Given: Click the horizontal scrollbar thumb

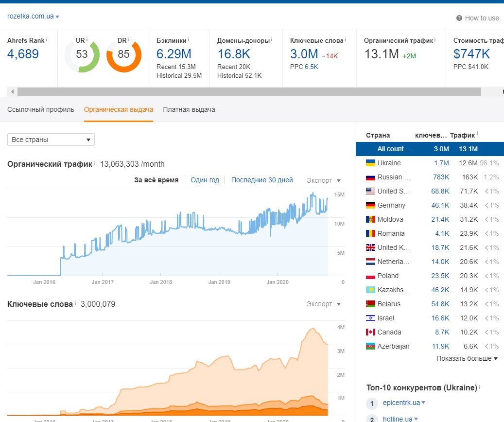Looking at the screenshot, I should pyautogui.click(x=249, y=92).
